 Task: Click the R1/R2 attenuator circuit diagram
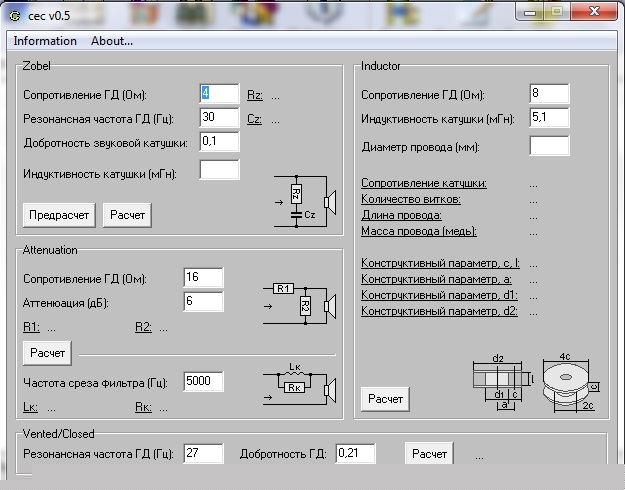coord(300,304)
